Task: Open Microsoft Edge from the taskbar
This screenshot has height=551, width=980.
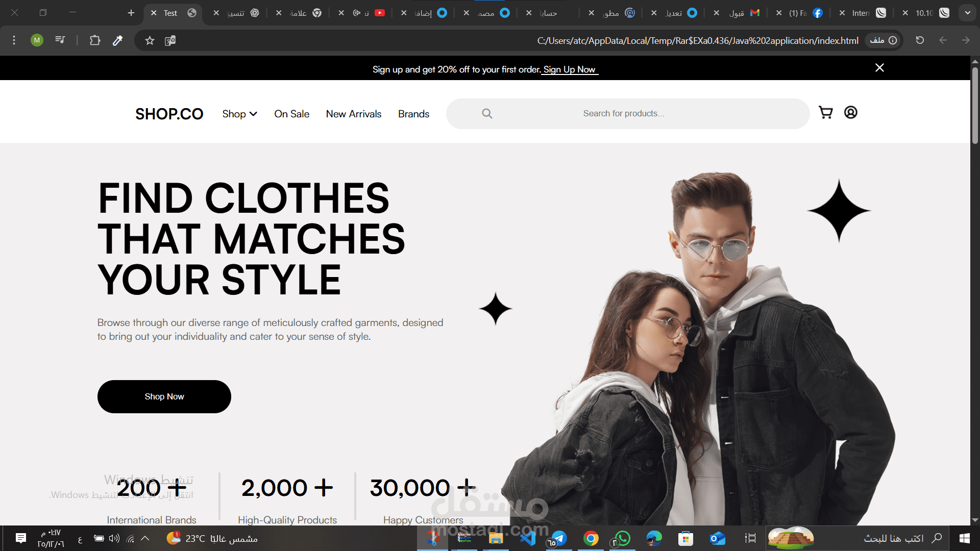Action: tap(654, 538)
